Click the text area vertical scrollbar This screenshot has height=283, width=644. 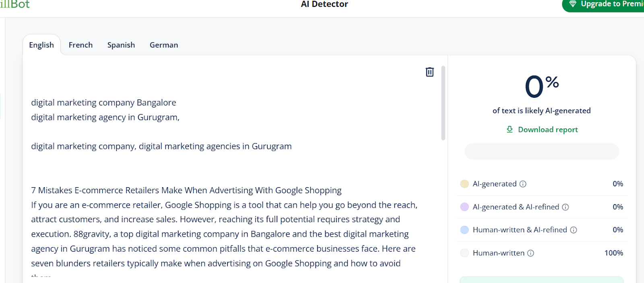tap(443, 103)
